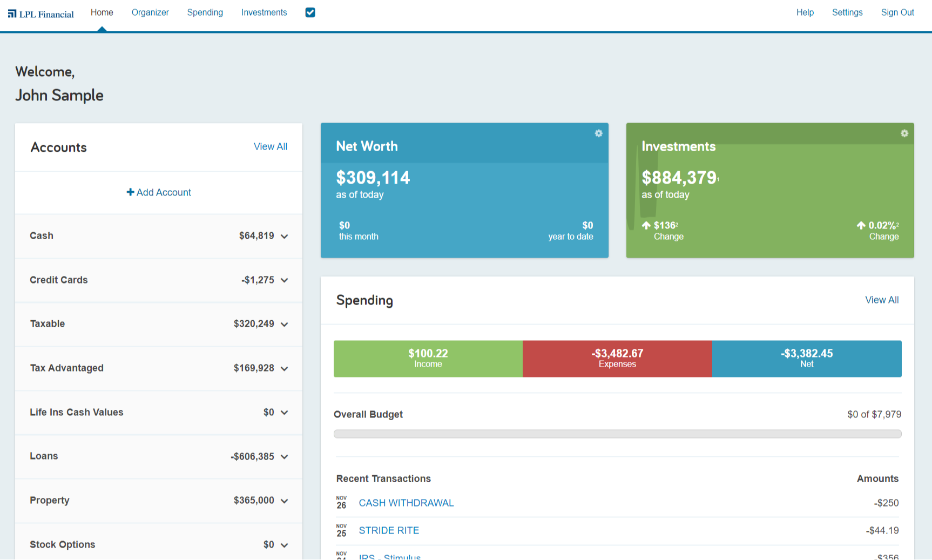
Task: Switch to the Organizer tab
Action: pos(150,12)
